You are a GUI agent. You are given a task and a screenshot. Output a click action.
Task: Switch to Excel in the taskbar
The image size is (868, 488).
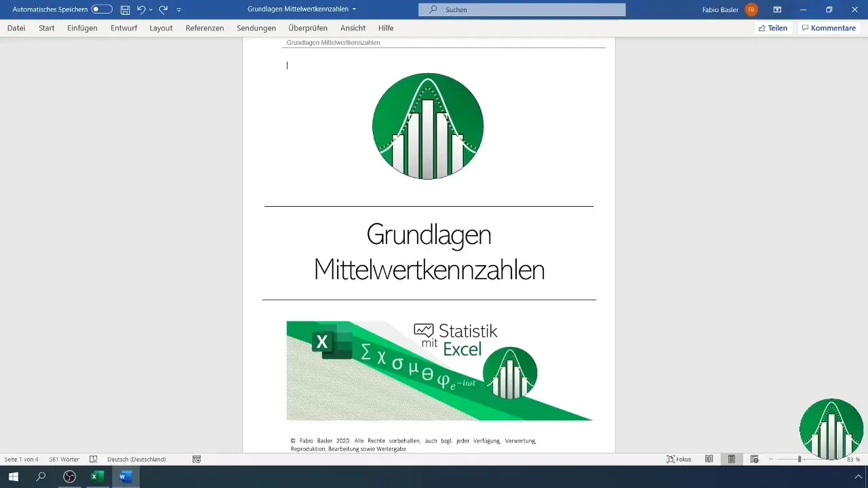97,476
